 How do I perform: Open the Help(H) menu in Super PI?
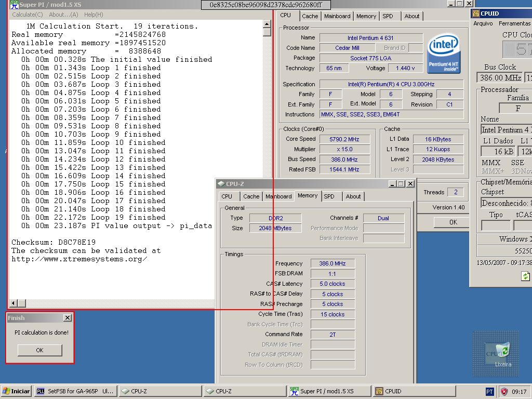[x=94, y=15]
